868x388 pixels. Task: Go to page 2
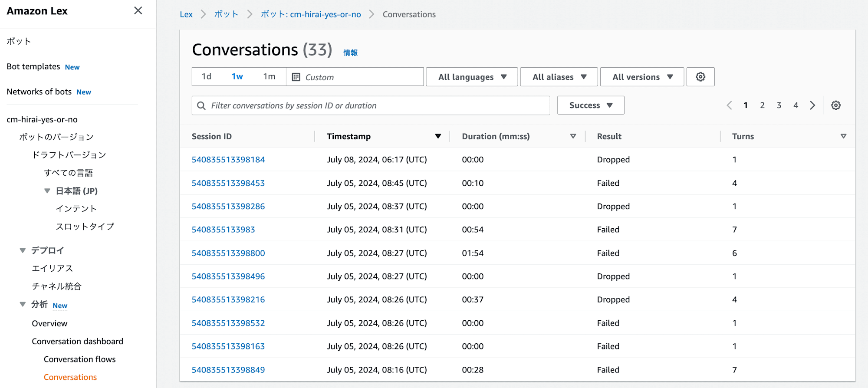pos(762,105)
